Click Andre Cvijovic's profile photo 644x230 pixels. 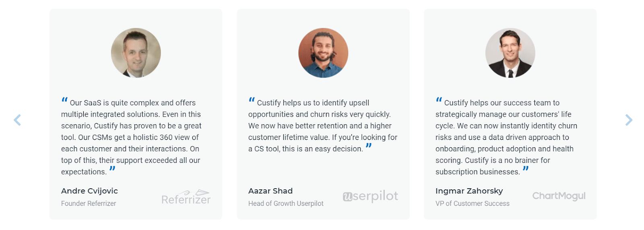(136, 53)
